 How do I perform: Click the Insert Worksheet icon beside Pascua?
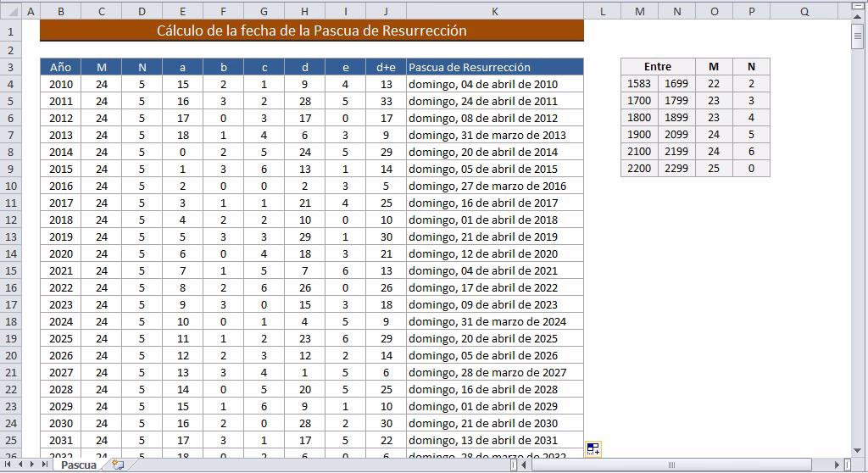point(118,465)
